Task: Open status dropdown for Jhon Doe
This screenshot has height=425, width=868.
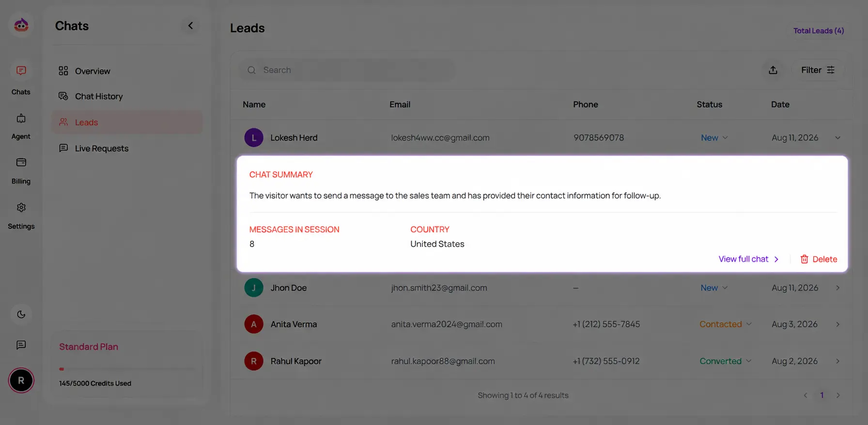Action: [x=714, y=288]
